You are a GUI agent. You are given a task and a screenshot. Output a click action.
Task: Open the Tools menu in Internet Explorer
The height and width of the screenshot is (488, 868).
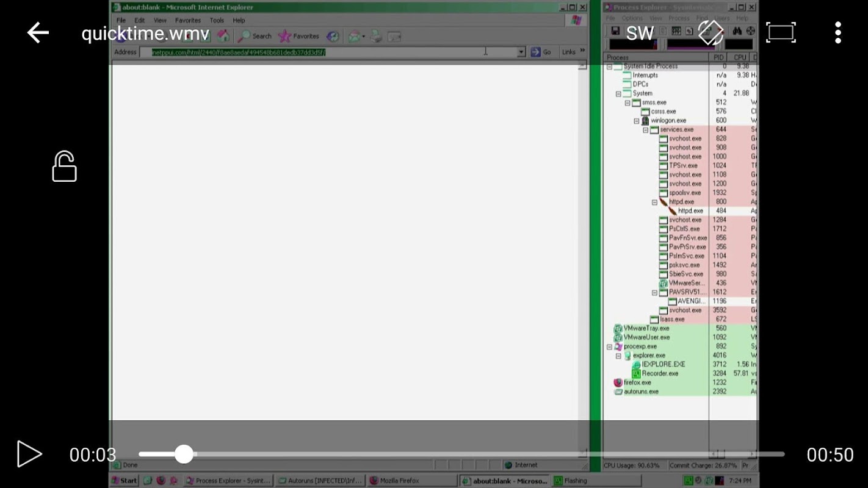click(217, 20)
